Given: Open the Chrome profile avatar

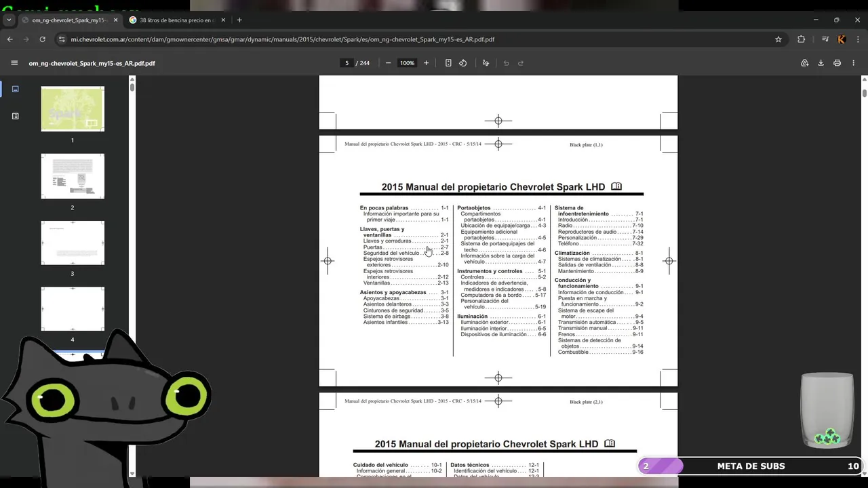Looking at the screenshot, I should [x=842, y=39].
